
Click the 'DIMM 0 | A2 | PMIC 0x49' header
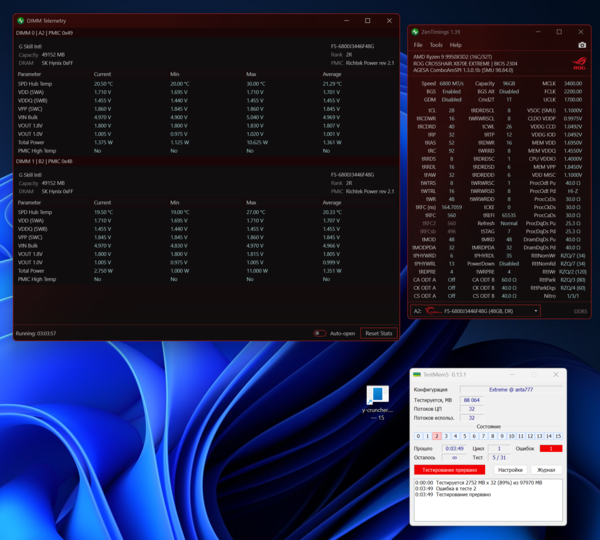(x=44, y=33)
